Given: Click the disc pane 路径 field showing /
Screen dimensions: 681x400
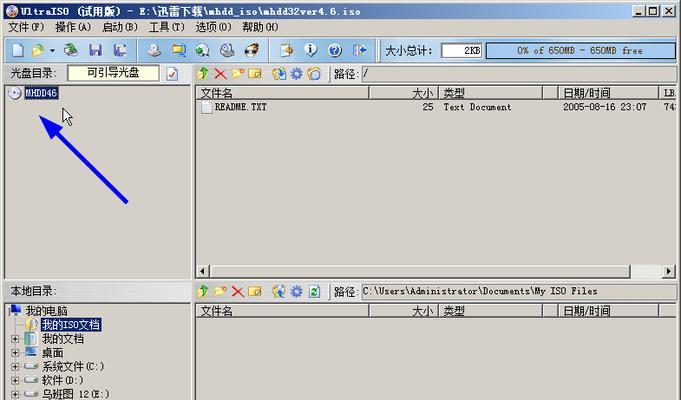Looking at the screenshot, I should point(519,74).
